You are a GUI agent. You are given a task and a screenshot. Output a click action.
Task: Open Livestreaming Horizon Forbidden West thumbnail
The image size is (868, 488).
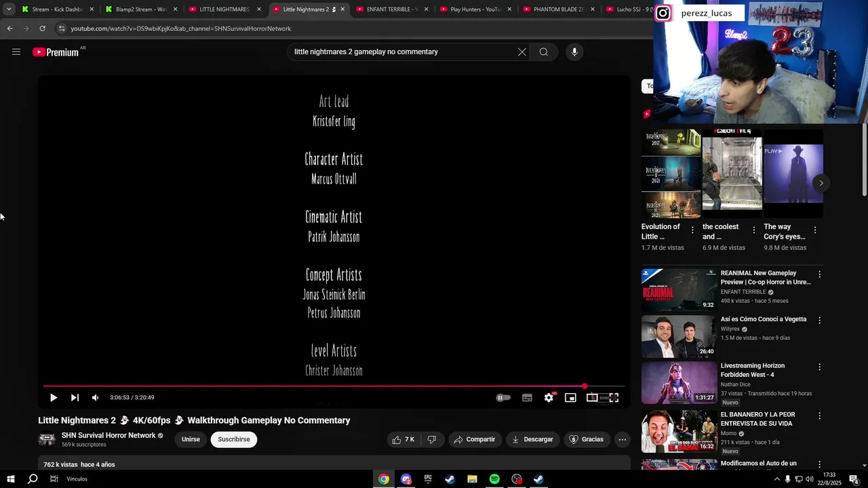[678, 382]
